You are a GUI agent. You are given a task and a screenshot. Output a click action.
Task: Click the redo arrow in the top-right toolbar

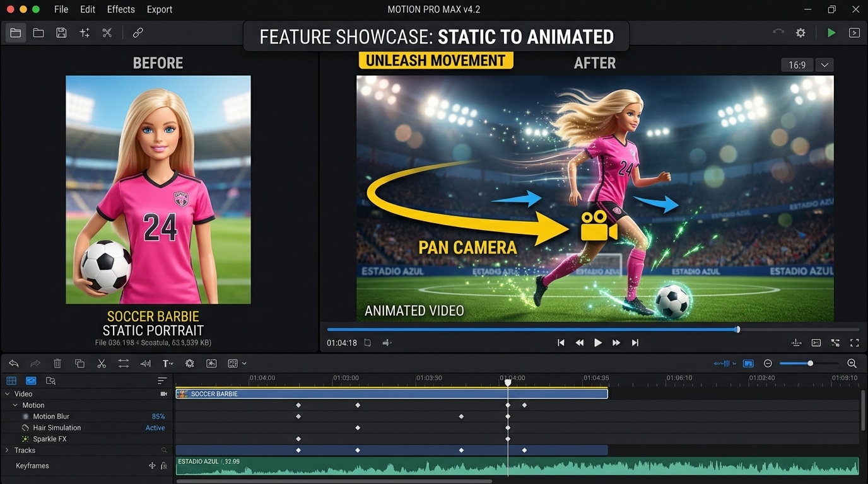pos(778,33)
